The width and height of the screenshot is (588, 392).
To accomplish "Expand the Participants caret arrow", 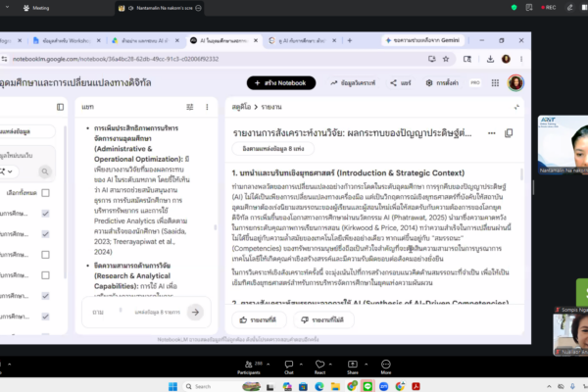I will click(x=269, y=364).
